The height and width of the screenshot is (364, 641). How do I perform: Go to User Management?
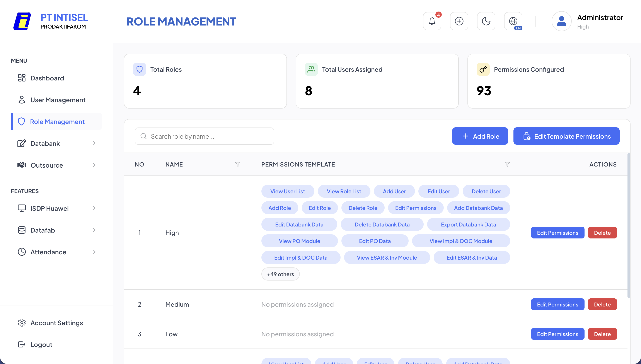point(56,100)
